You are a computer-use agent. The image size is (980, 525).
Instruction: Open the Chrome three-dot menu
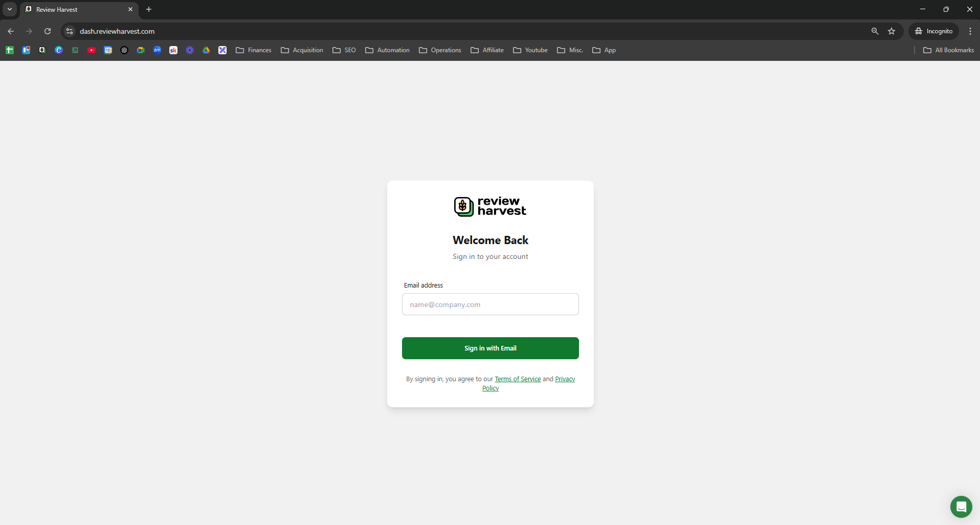click(x=970, y=31)
